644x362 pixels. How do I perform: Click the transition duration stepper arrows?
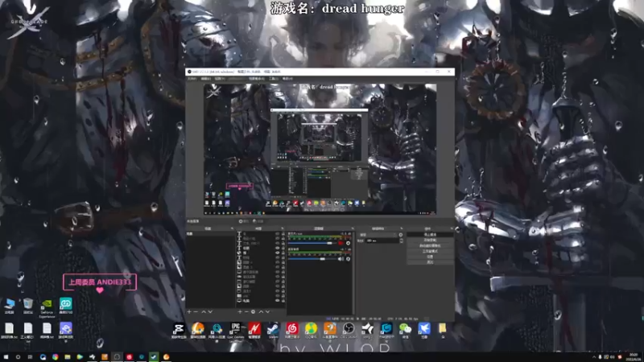coord(401,241)
